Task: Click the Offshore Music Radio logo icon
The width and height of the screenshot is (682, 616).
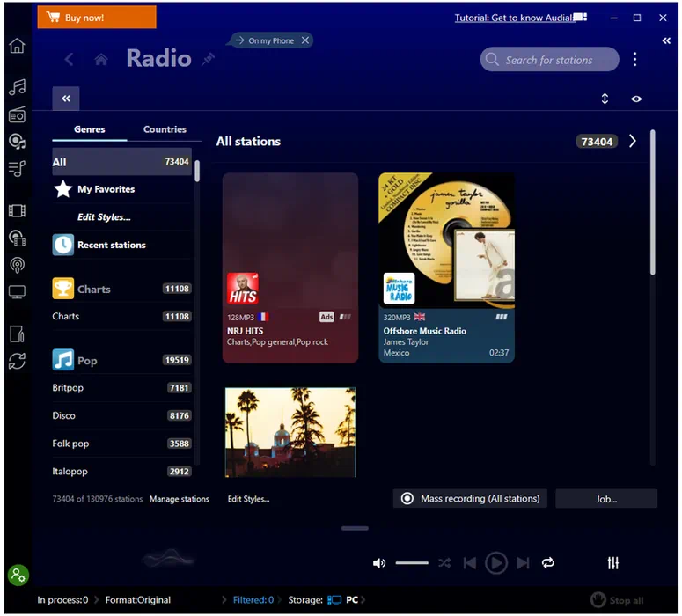Action: (400, 289)
